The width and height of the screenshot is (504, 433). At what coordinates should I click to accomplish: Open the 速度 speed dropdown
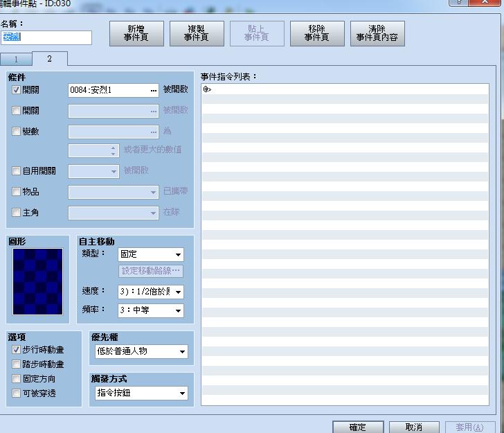pos(151,292)
